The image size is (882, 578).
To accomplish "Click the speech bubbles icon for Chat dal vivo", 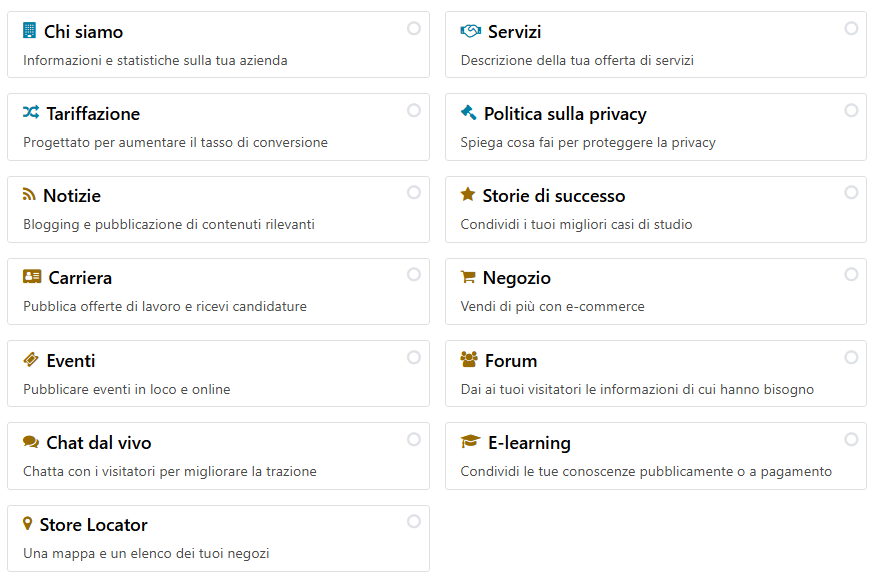I will click(31, 442).
